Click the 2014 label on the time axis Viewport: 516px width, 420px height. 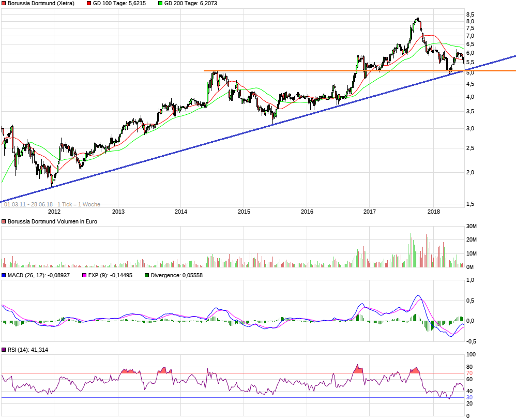click(181, 212)
